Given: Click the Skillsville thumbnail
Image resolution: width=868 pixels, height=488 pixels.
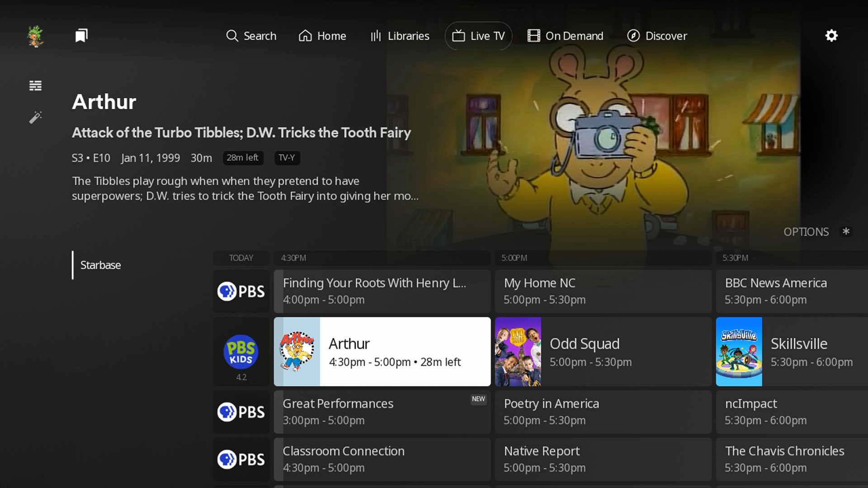Looking at the screenshot, I should point(739,352).
